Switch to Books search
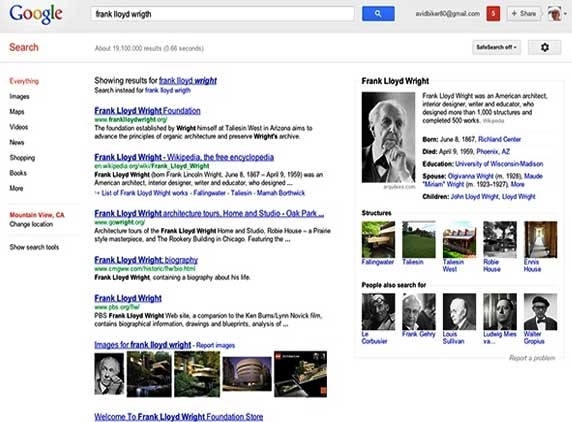Viewport: 572px width, 422px height. pos(18,173)
